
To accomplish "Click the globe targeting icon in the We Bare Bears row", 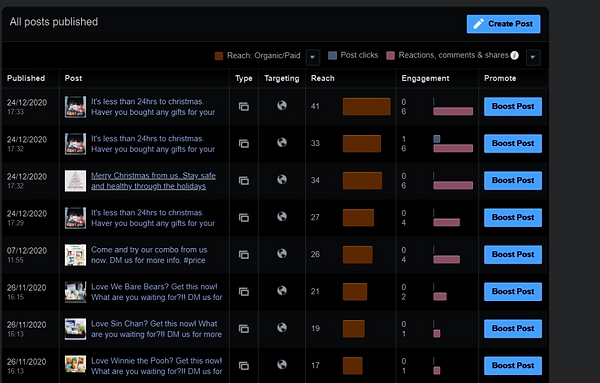I will (x=282, y=291).
